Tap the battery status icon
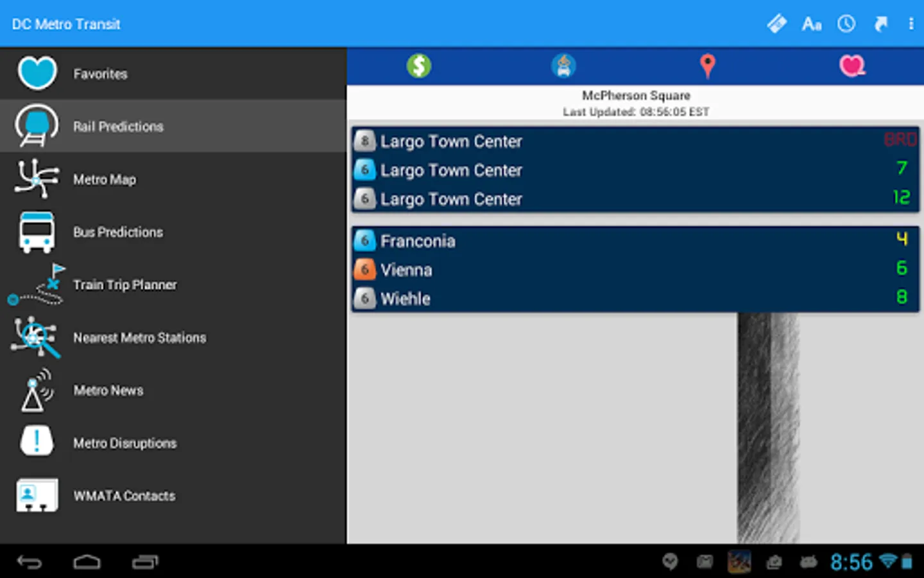The height and width of the screenshot is (578, 924). click(907, 562)
